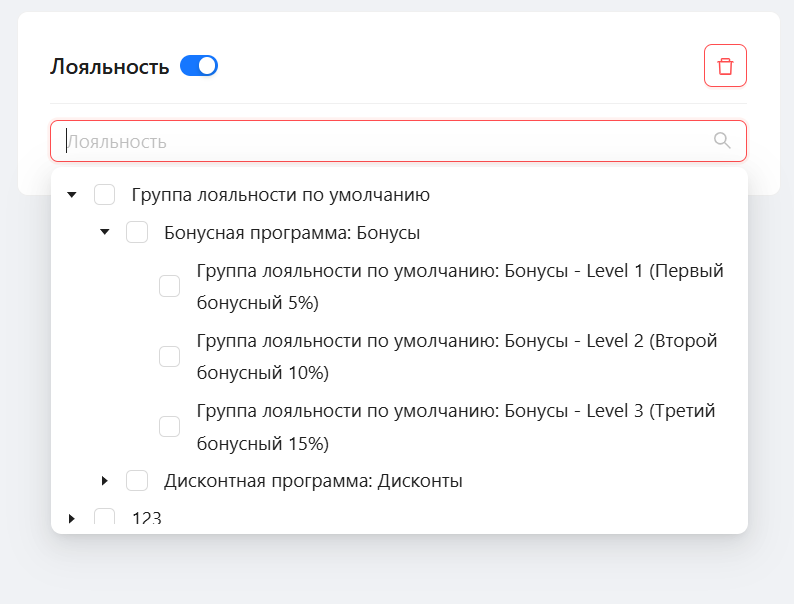Screen dimensions: 794x604
Task: Click the red trash delete icon
Action: (725, 66)
